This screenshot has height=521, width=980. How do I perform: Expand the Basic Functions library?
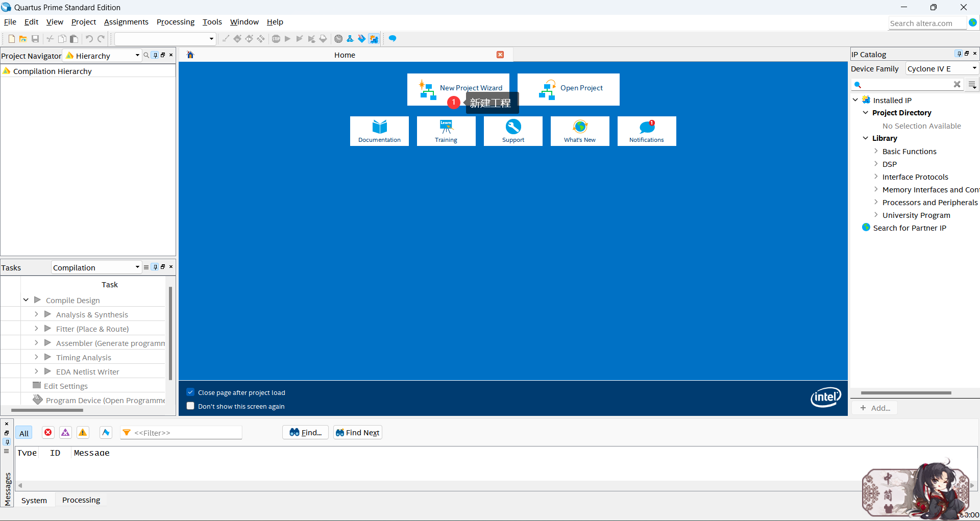[x=876, y=151]
